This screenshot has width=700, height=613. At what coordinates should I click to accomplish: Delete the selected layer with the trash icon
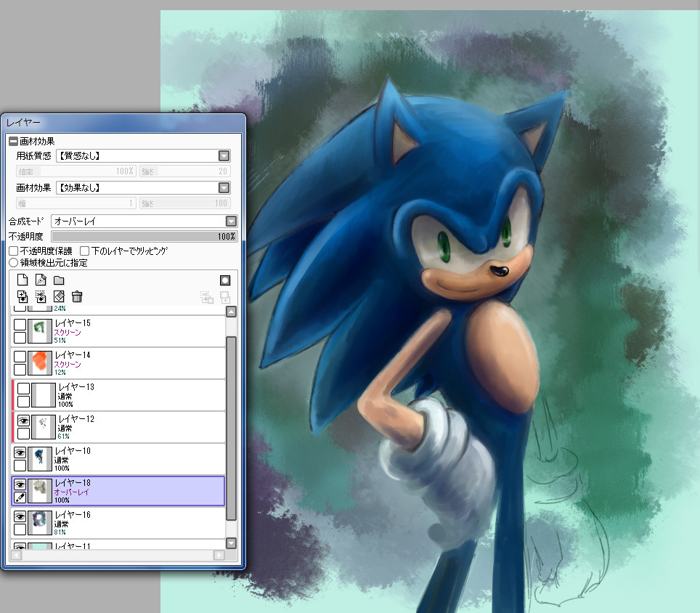pyautogui.click(x=77, y=296)
